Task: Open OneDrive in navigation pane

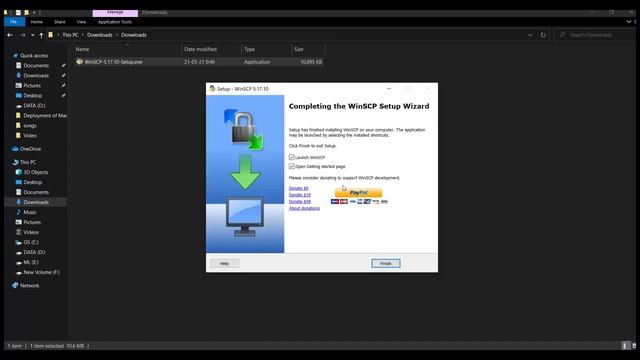Action: tap(30, 149)
